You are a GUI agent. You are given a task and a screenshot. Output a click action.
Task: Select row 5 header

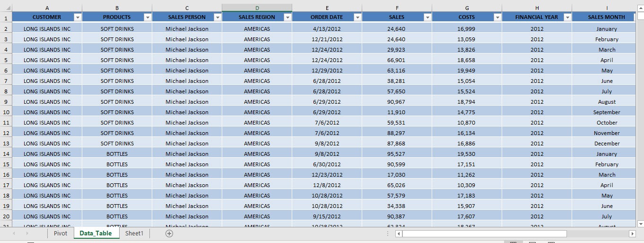coord(6,60)
